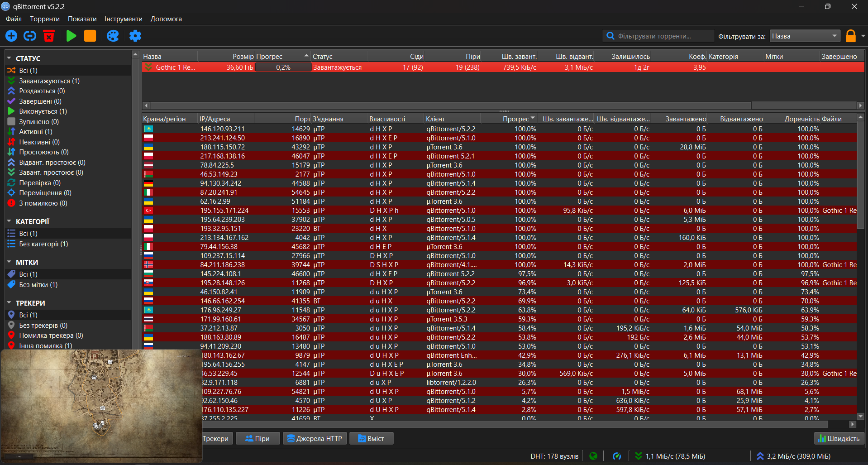The image size is (868, 465).
Task: Switch to the Піри tab
Action: (257, 438)
